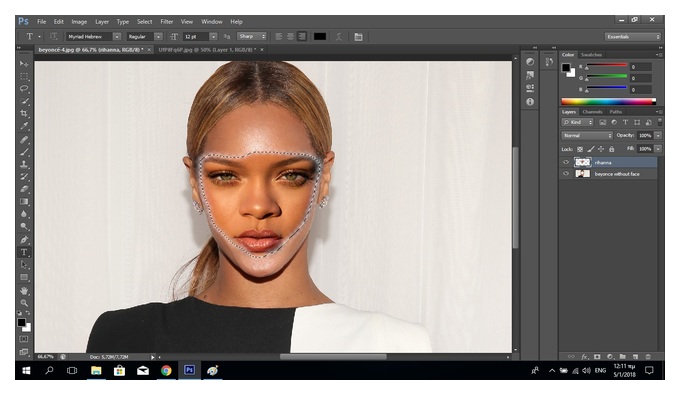The width and height of the screenshot is (680, 395).
Task: Create warped text
Action: click(x=339, y=37)
